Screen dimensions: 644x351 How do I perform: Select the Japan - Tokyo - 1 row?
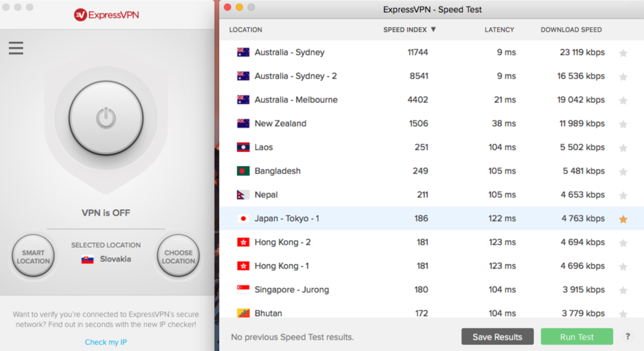coord(432,218)
